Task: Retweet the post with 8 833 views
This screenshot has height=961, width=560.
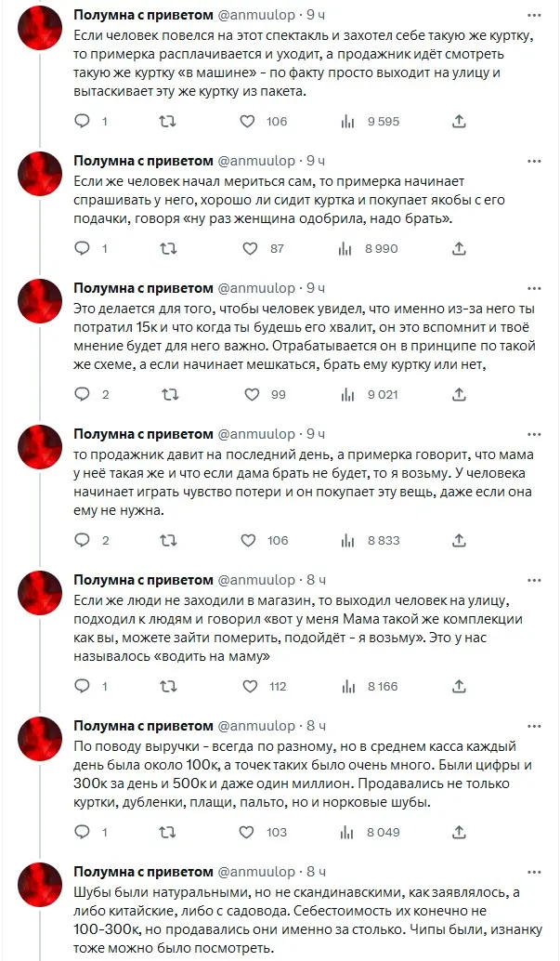Action: (167, 540)
